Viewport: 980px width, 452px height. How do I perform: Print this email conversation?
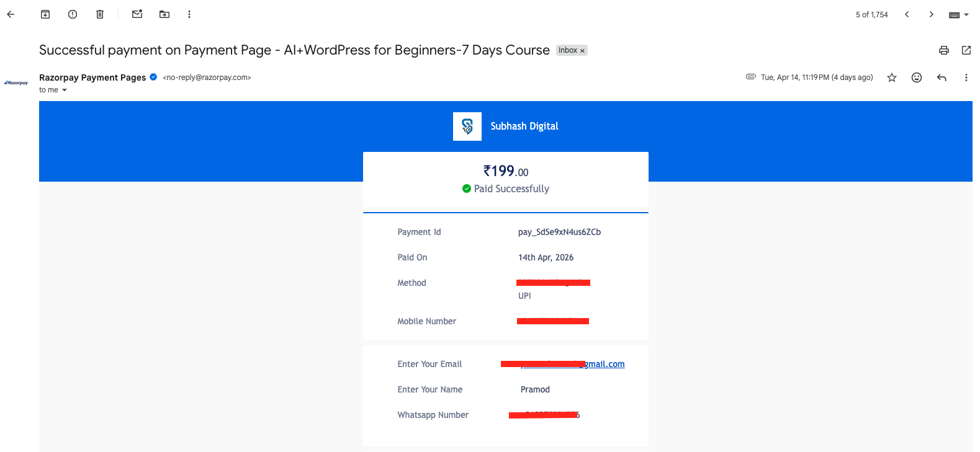[x=944, y=50]
